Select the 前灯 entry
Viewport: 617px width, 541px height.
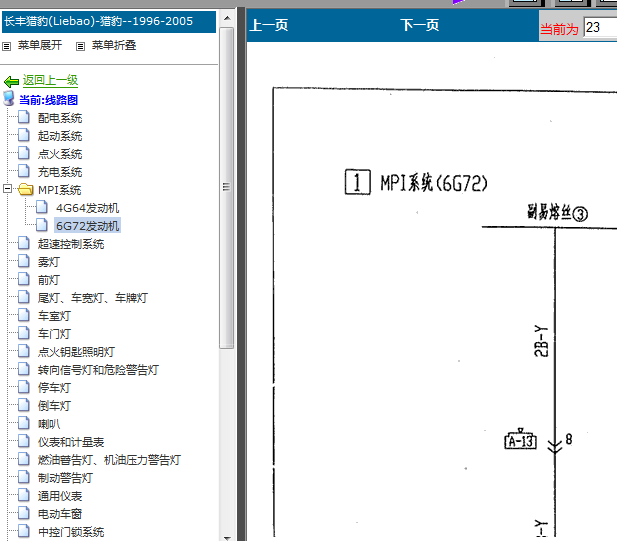pos(49,280)
